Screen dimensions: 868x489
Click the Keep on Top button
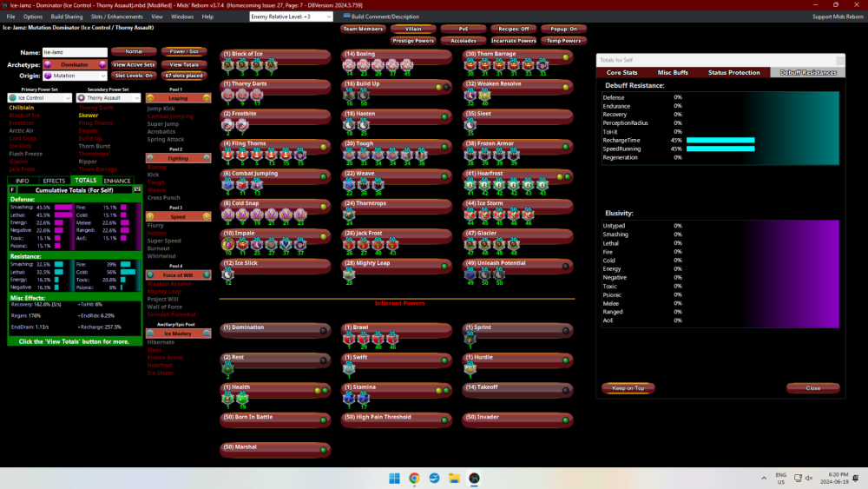(628, 388)
